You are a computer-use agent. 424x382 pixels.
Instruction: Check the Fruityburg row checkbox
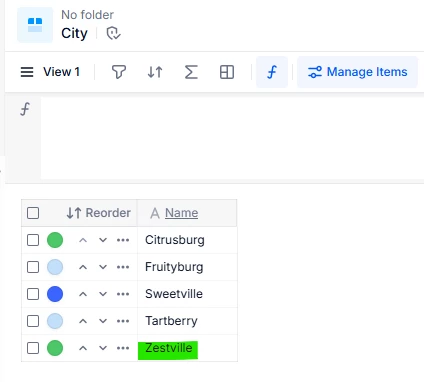33,267
